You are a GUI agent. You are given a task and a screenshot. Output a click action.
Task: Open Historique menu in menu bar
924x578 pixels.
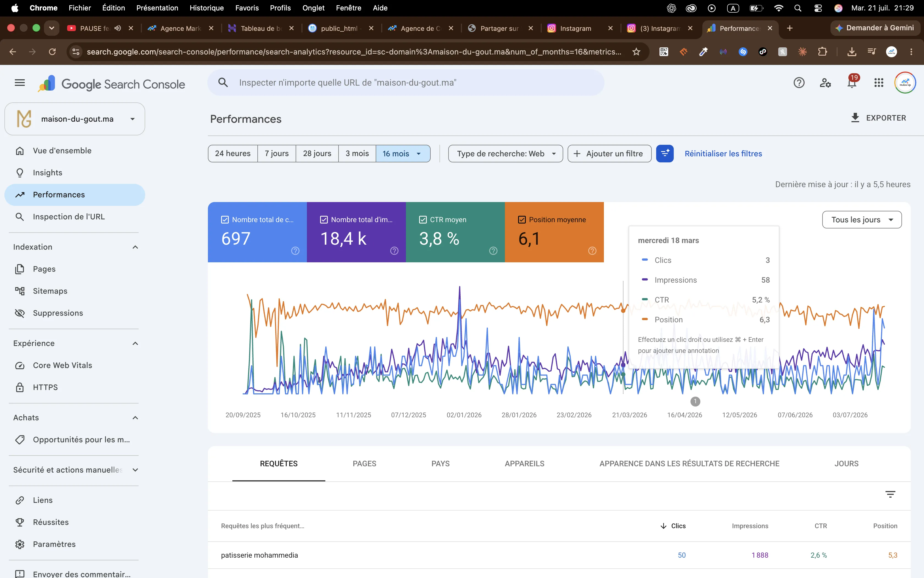(207, 8)
